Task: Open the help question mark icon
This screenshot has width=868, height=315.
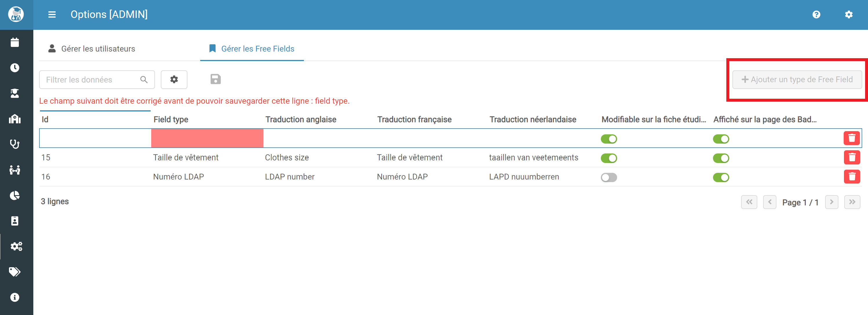Action: (816, 14)
